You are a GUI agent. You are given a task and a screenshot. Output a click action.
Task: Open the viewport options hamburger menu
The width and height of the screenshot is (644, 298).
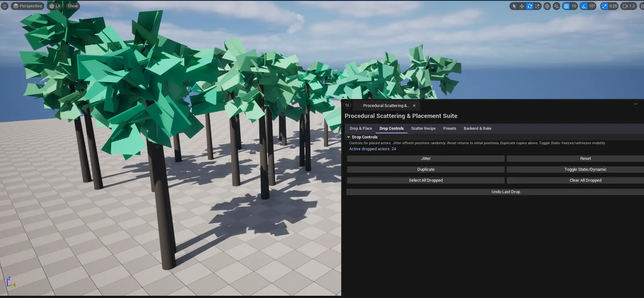5,6
